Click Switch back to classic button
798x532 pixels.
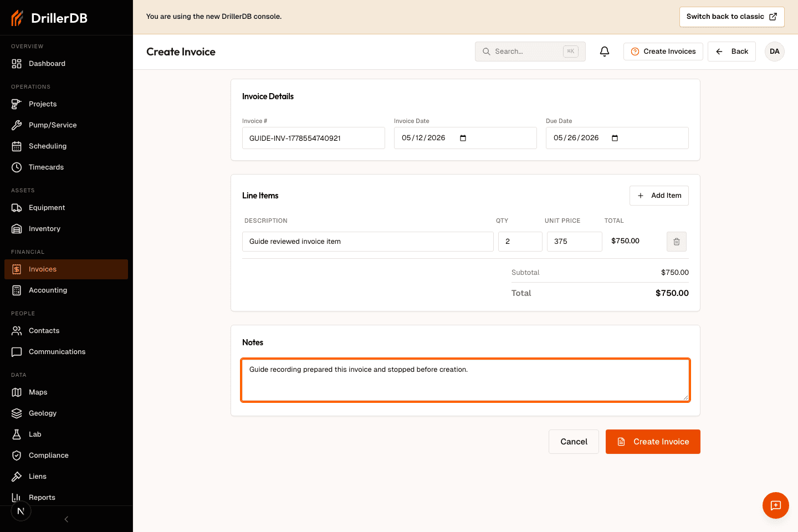click(x=732, y=17)
